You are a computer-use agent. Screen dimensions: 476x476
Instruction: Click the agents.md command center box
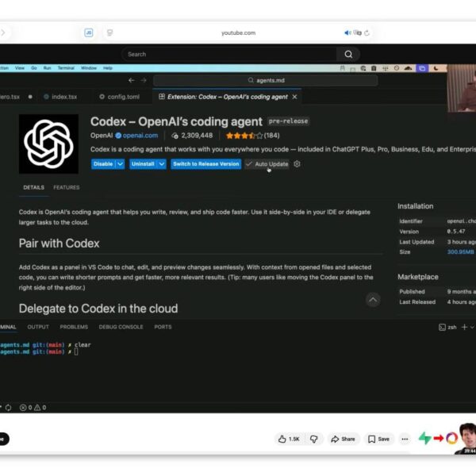pos(266,80)
